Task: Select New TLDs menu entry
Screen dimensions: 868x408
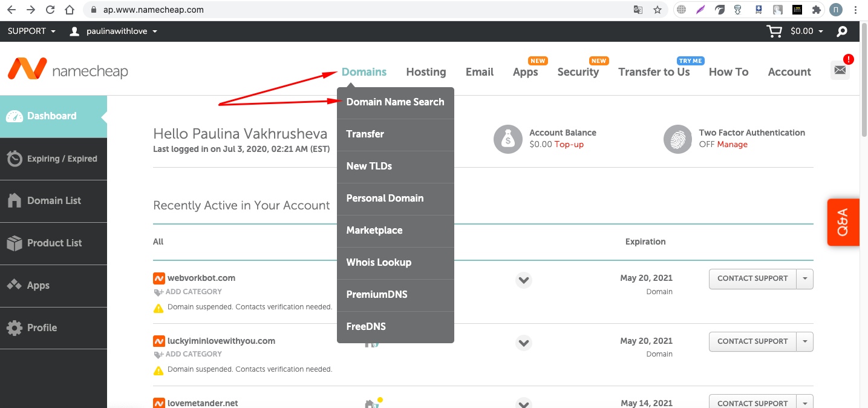Action: [x=396, y=166]
